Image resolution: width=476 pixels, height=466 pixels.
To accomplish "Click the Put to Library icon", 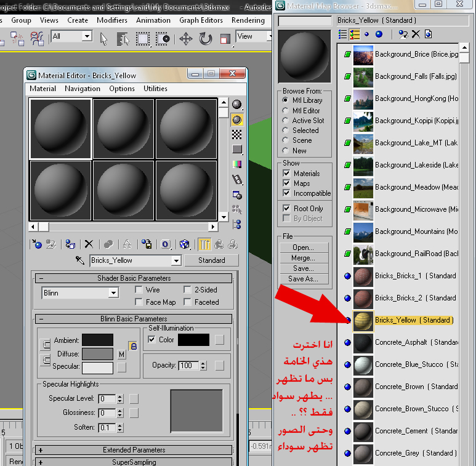I will 147,244.
